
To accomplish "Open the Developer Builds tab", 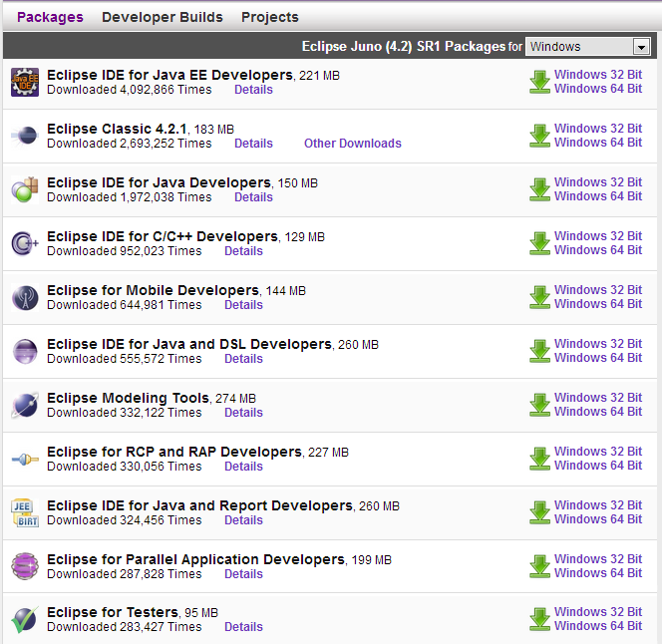I will point(163,17).
